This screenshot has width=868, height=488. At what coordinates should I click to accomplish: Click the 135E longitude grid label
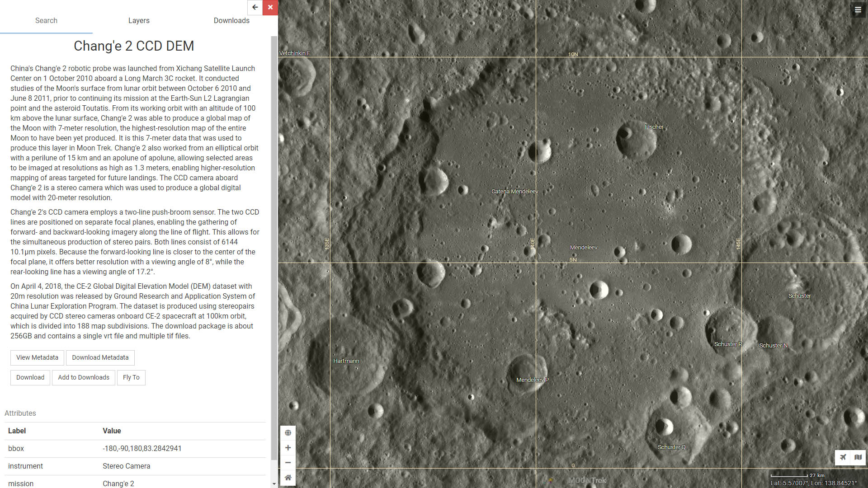(327, 244)
